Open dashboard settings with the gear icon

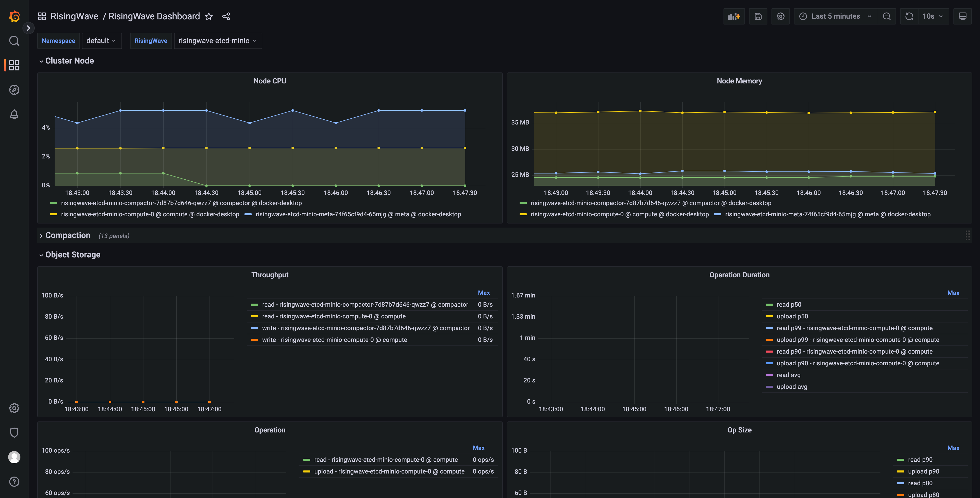point(780,16)
